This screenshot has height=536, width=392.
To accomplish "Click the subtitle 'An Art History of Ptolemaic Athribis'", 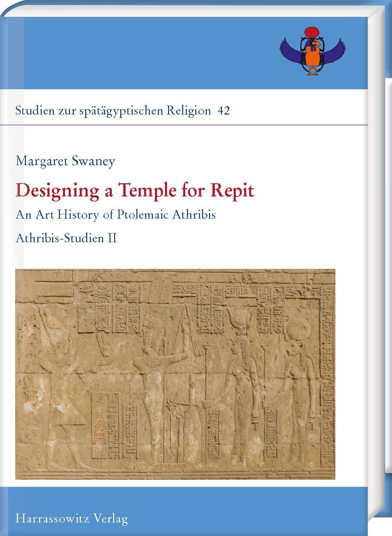I will tap(115, 215).
